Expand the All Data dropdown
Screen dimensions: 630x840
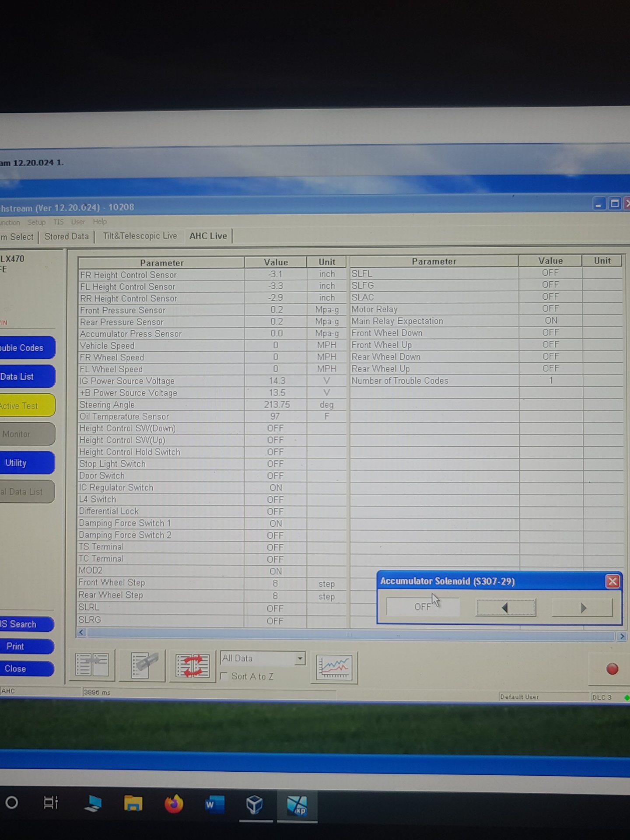(300, 658)
